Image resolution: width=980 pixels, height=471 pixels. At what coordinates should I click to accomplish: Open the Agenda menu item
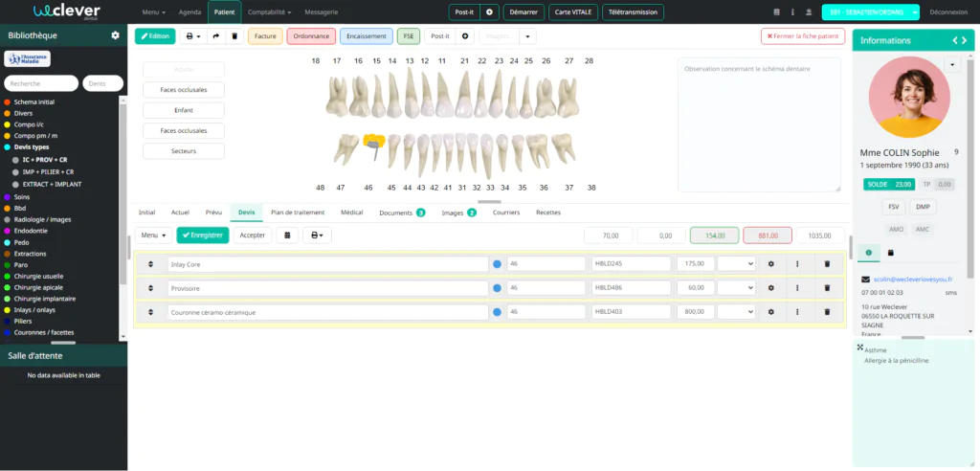[190, 11]
